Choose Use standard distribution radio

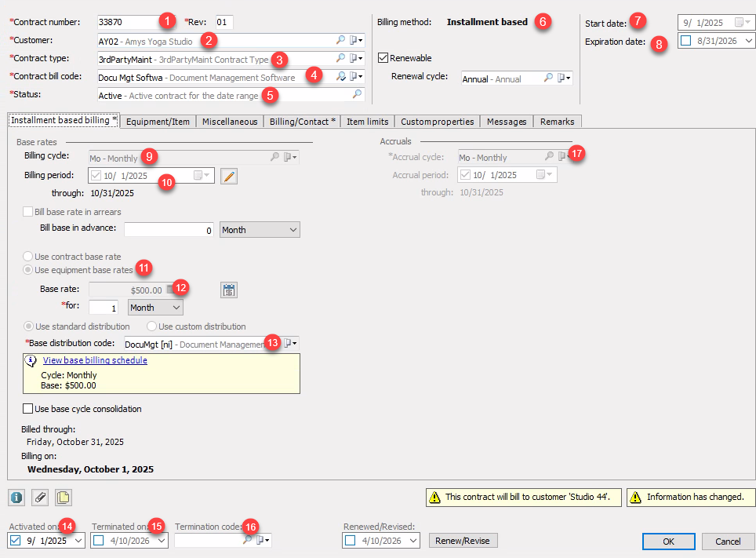pos(29,326)
